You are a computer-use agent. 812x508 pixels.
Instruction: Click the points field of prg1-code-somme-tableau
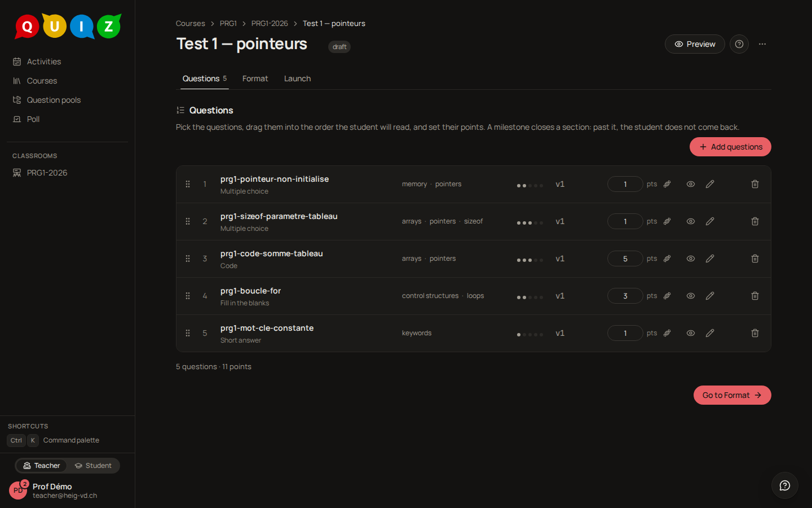[x=625, y=259]
